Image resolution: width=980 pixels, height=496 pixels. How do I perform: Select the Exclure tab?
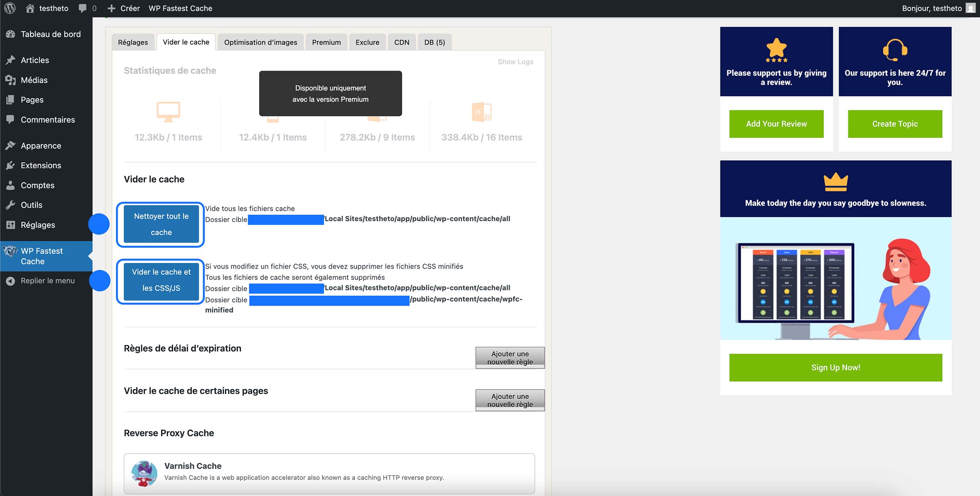pos(367,42)
